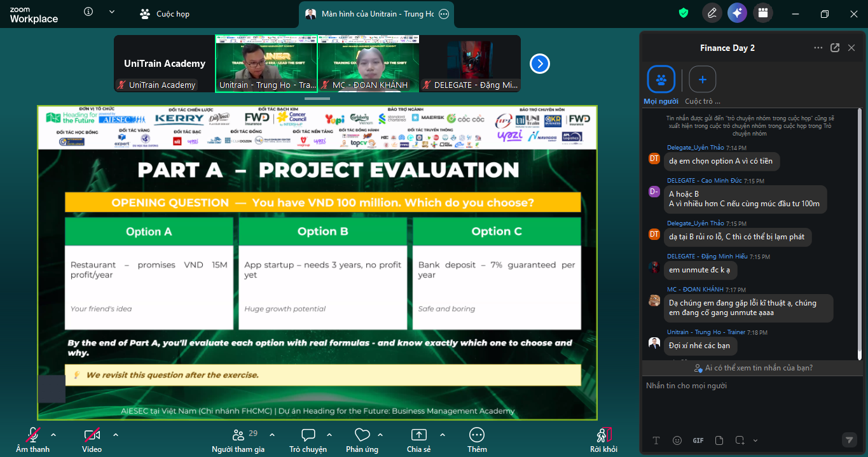Open emoji picker in chat
Image resolution: width=868 pixels, height=457 pixels.
click(x=677, y=440)
